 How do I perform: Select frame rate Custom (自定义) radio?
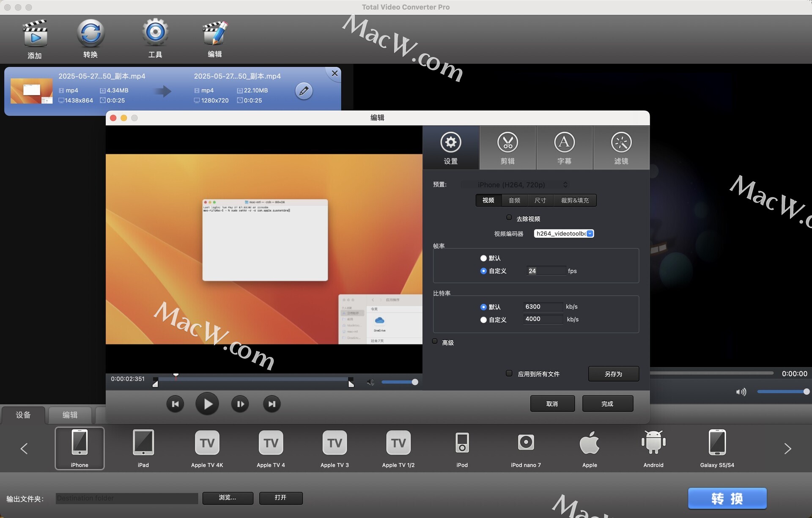pos(483,271)
